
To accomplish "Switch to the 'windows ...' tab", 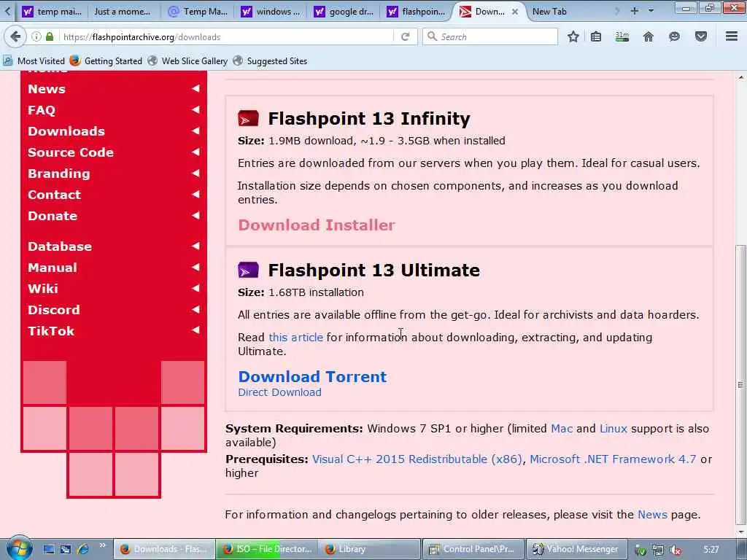I will (271, 12).
